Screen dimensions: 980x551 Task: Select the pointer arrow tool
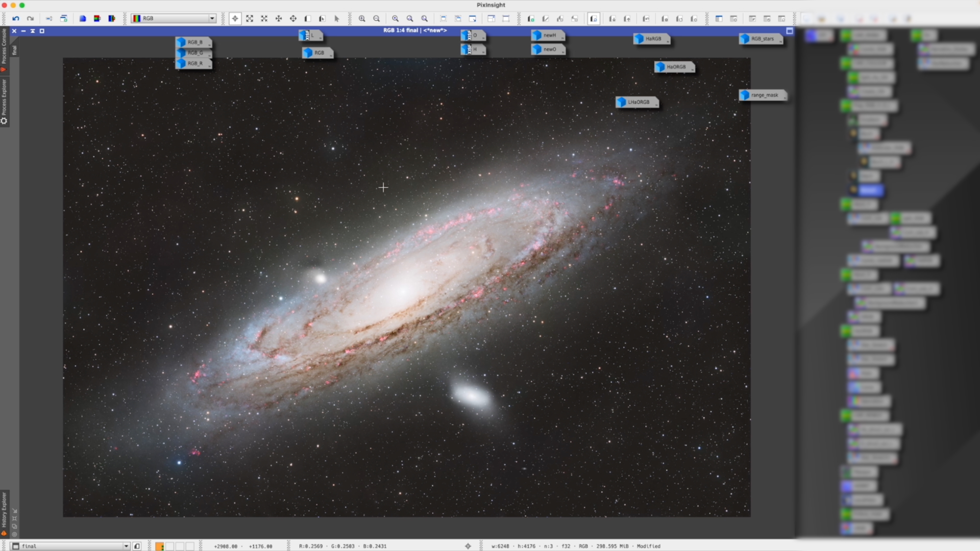pyautogui.click(x=337, y=18)
